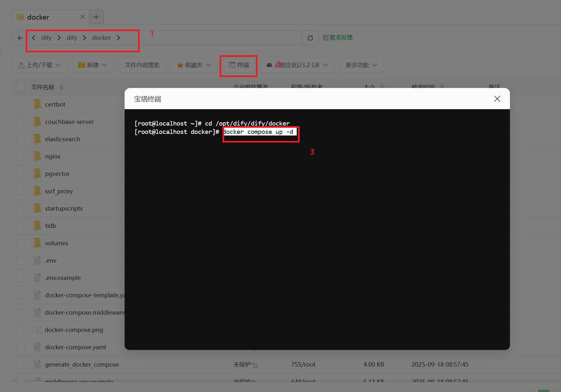Click the lock icon on generate_docker_compose row
Viewport: 561px width, 392px height.
[255, 365]
